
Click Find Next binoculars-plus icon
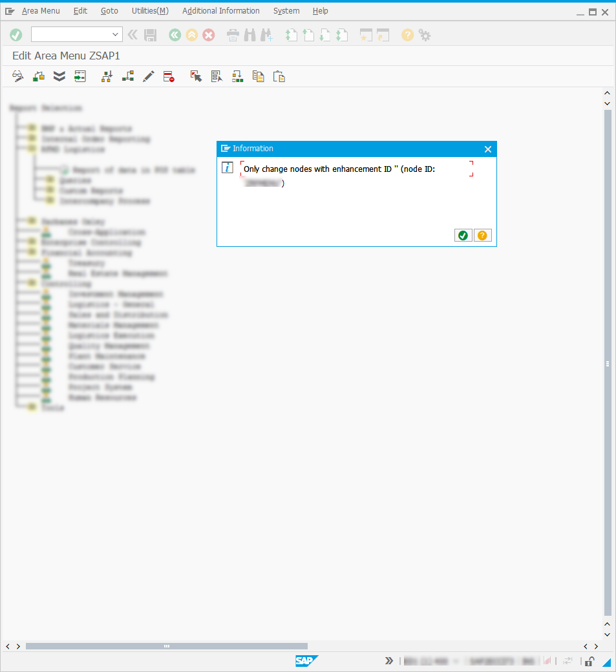click(266, 35)
